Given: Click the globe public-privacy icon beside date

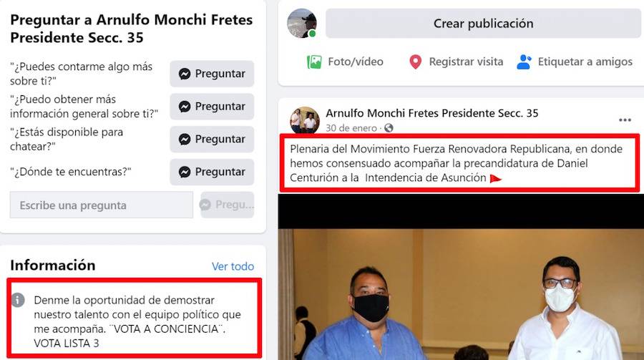Looking at the screenshot, I should [389, 128].
